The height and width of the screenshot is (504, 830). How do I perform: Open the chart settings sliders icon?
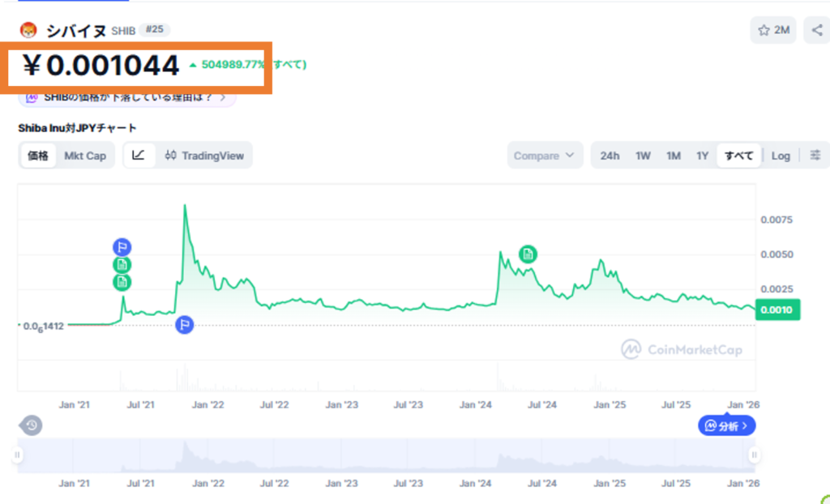(815, 155)
